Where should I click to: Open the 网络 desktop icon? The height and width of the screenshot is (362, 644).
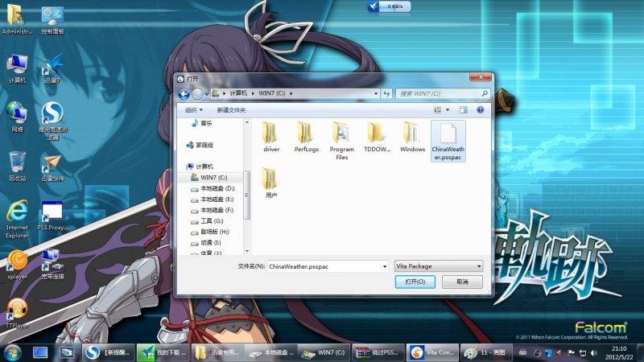tap(17, 117)
